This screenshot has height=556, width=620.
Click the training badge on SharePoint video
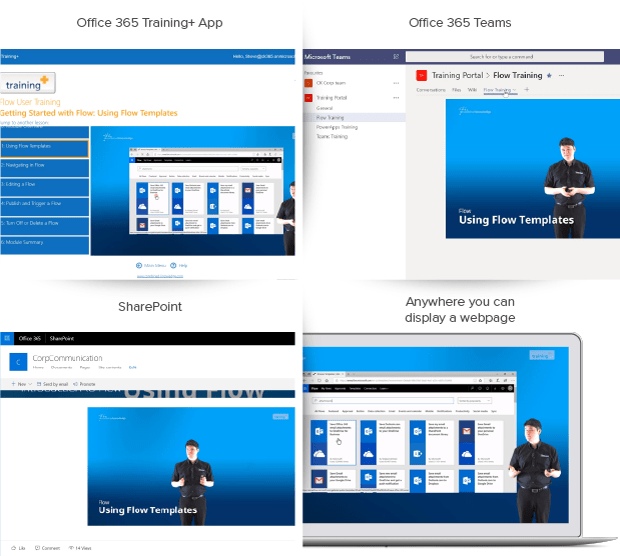(x=280, y=417)
